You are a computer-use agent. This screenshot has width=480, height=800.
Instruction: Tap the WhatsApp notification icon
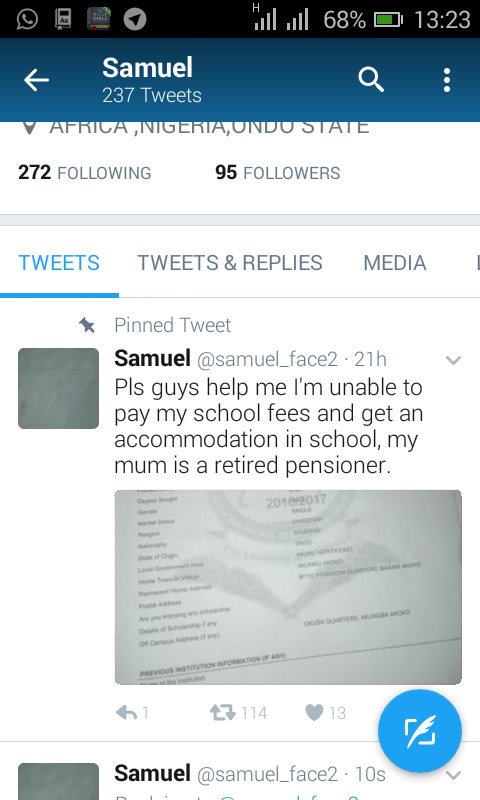[x=27, y=19]
